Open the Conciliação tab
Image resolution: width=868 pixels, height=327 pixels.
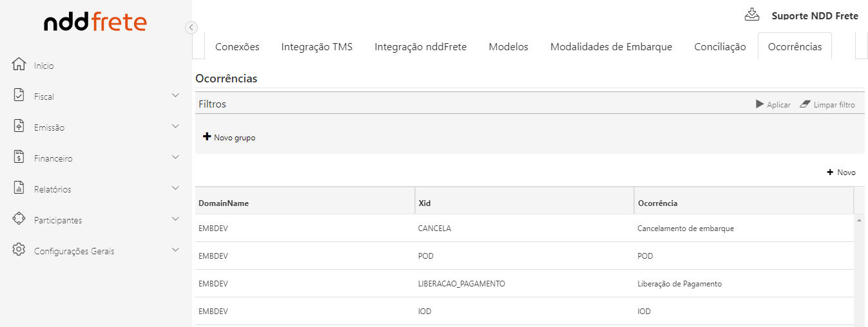720,46
